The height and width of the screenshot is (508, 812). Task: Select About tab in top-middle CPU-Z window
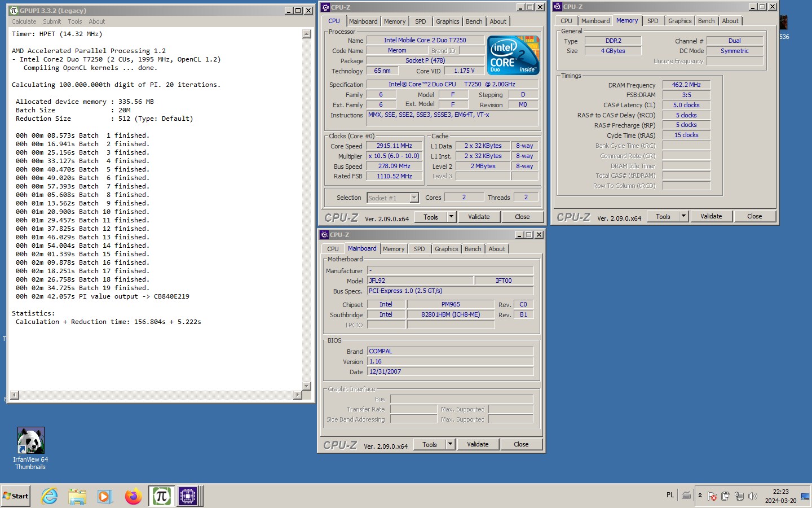498,21
